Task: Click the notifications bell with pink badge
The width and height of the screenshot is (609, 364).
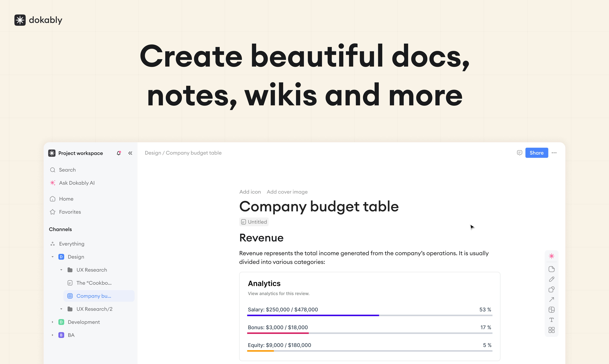Action: (119, 153)
